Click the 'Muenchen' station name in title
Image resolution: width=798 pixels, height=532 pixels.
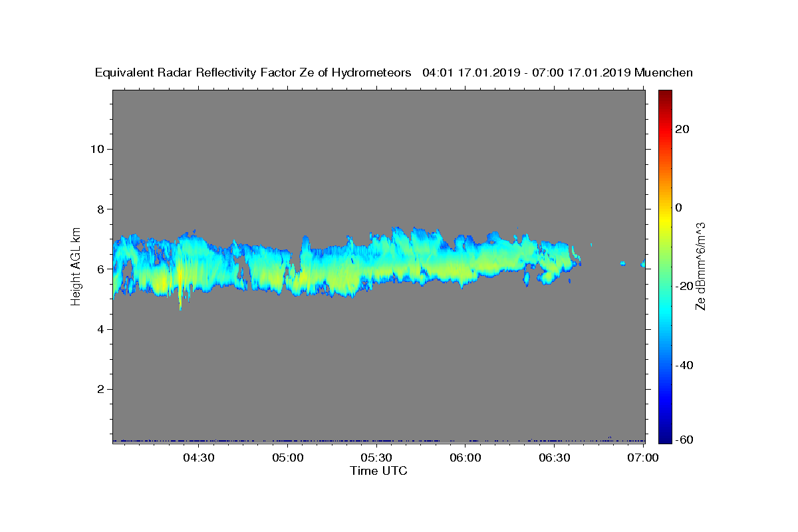click(x=664, y=72)
